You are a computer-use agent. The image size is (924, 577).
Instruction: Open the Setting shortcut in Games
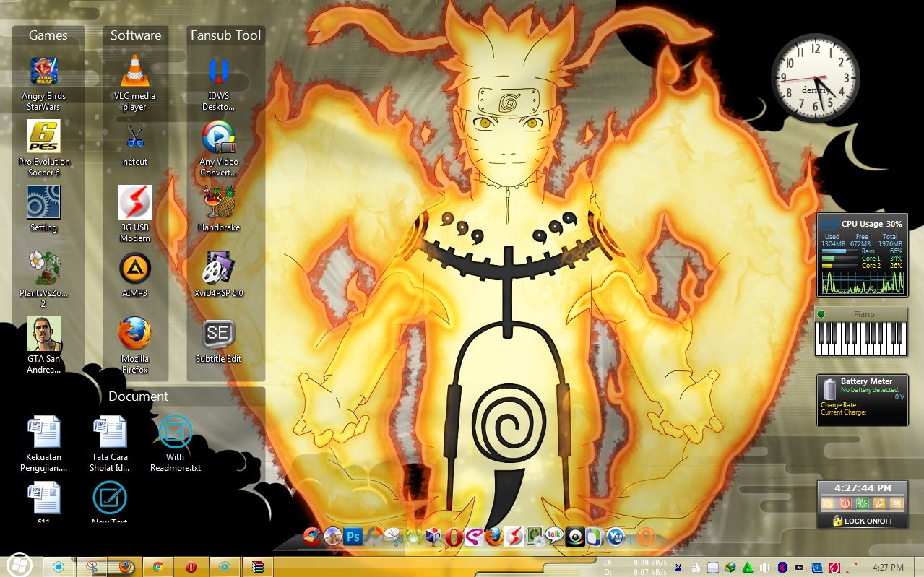click(44, 208)
